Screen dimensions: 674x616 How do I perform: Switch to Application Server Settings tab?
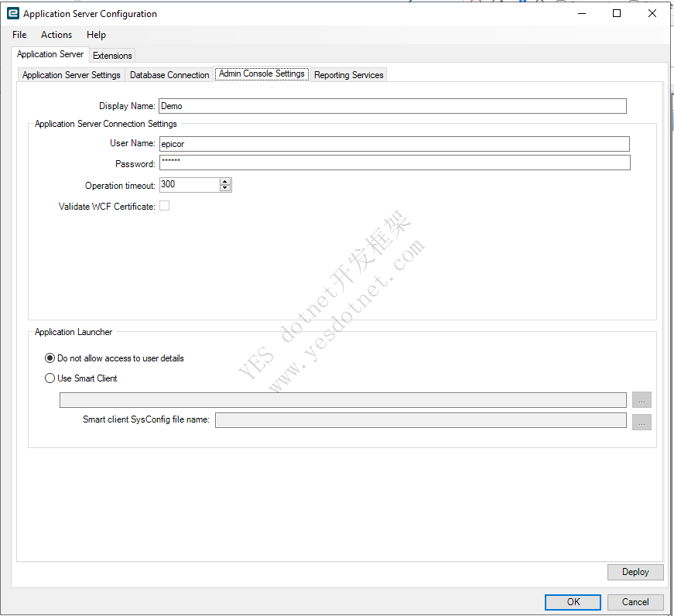tap(71, 75)
